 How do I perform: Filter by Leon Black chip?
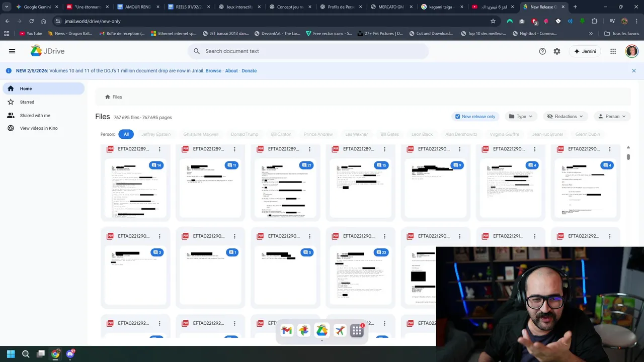[422, 134]
